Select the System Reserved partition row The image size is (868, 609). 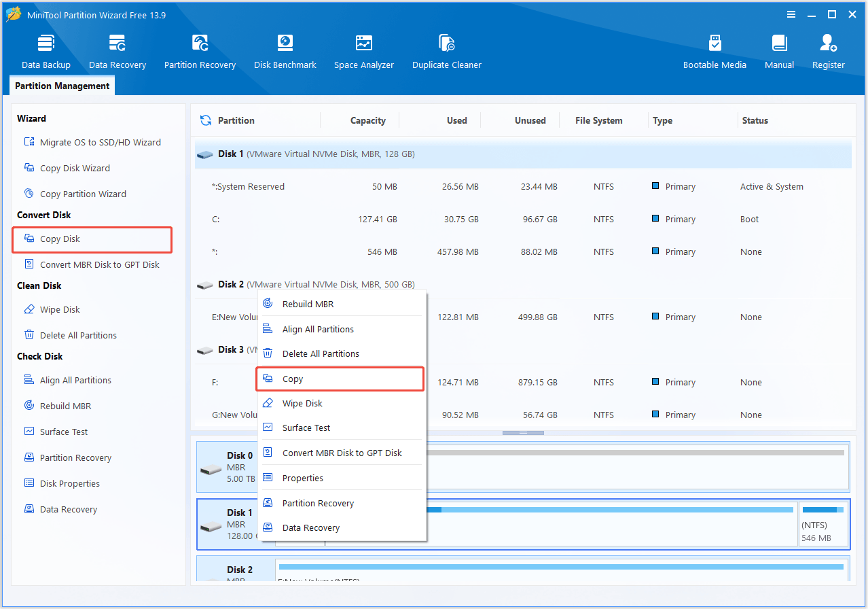(523, 186)
